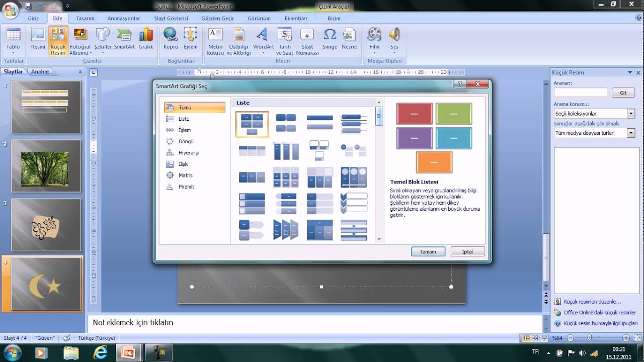The width and height of the screenshot is (644, 362).
Task: Switch to the Anahat pane tab
Action: 40,71
